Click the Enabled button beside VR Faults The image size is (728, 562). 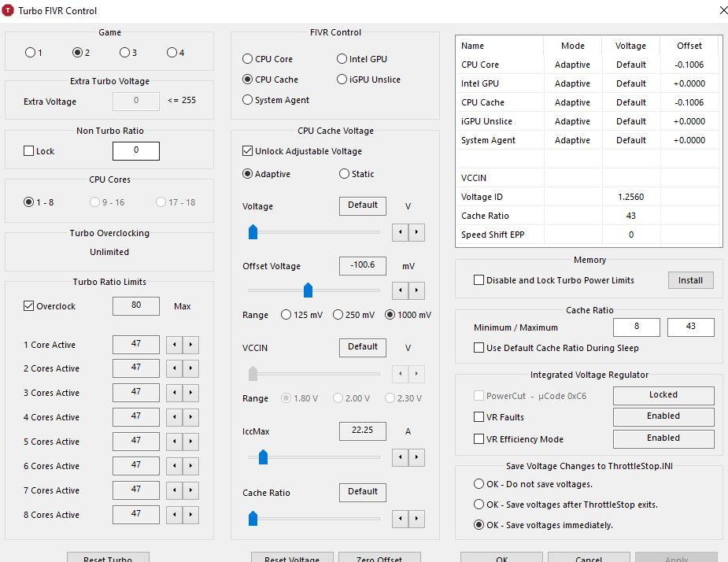[x=663, y=416]
